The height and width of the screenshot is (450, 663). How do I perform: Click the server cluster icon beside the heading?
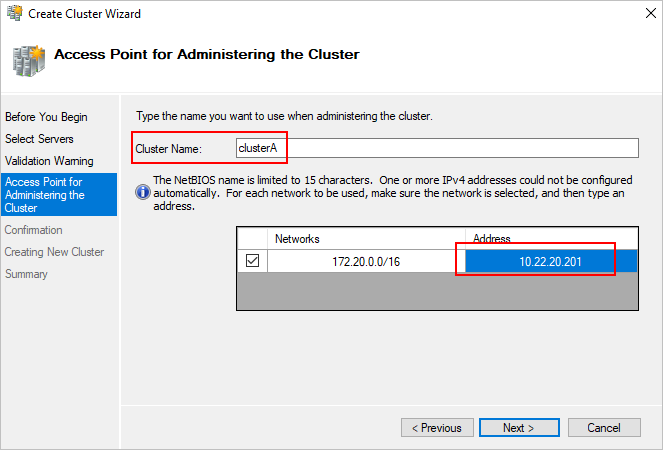tap(29, 61)
